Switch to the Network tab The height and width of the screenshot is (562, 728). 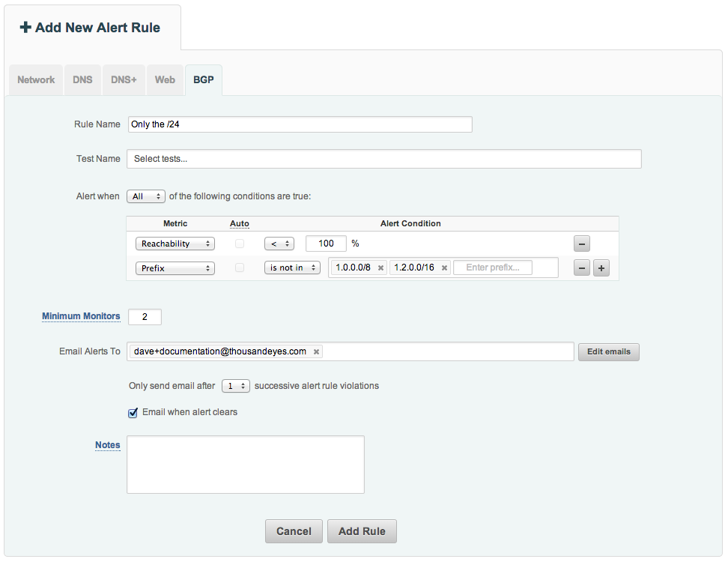[36, 80]
